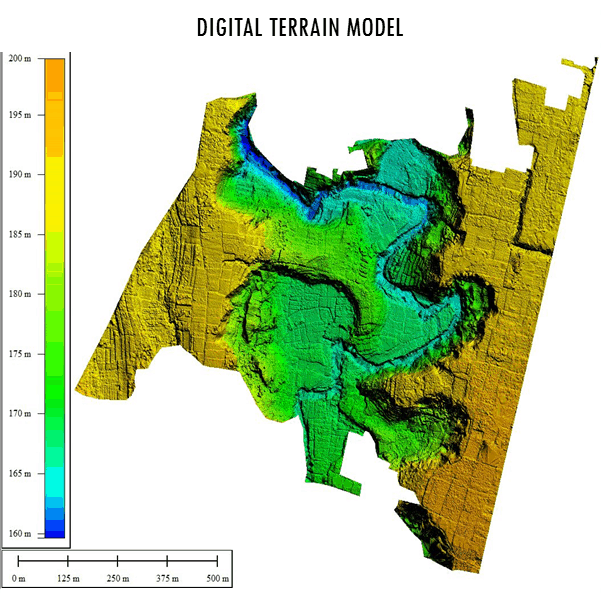Click the 500 m scale bar label
Screen dimensions: 601x593
[218, 578]
